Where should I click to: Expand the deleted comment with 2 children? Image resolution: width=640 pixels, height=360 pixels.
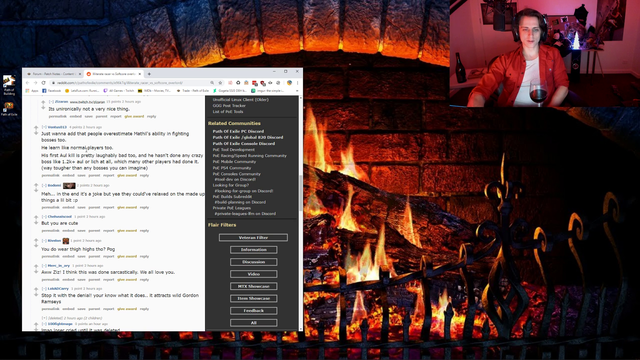point(44,318)
